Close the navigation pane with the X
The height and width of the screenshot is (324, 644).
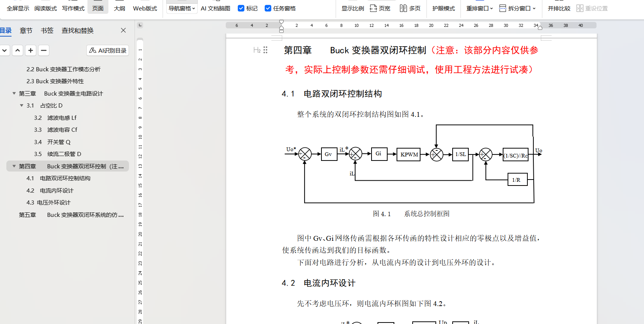123,30
